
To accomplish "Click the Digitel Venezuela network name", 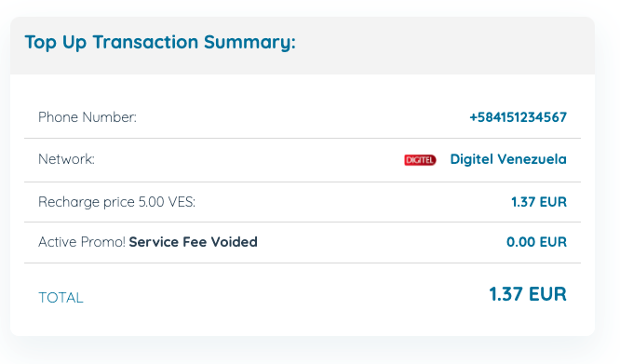I will pos(508,159).
